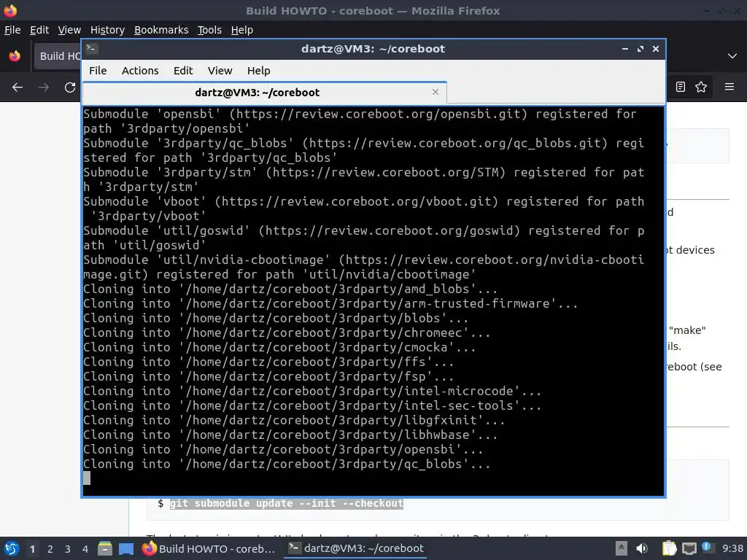
Task: Click the clock showing 9:38
Action: (732, 548)
